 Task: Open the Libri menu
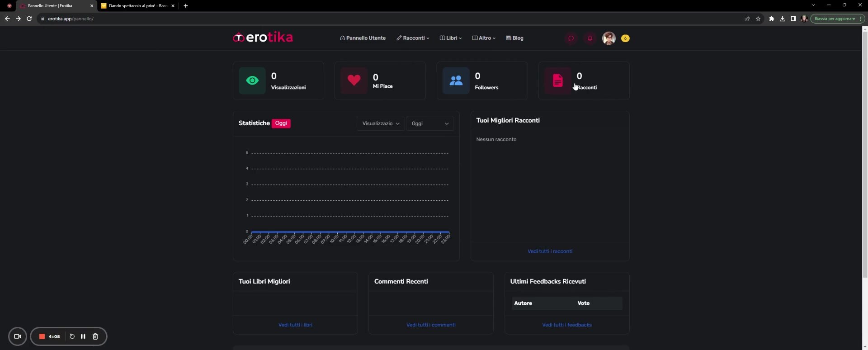click(x=451, y=38)
